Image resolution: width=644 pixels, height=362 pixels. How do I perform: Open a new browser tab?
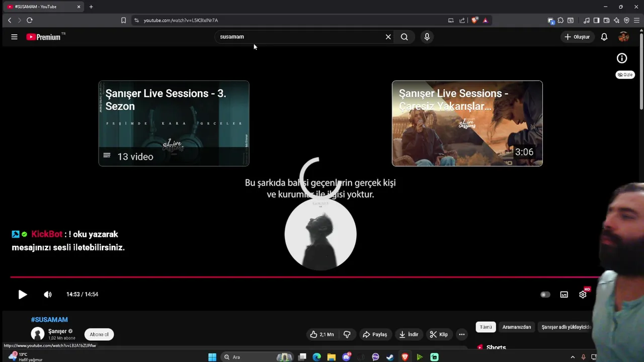pos(91,7)
